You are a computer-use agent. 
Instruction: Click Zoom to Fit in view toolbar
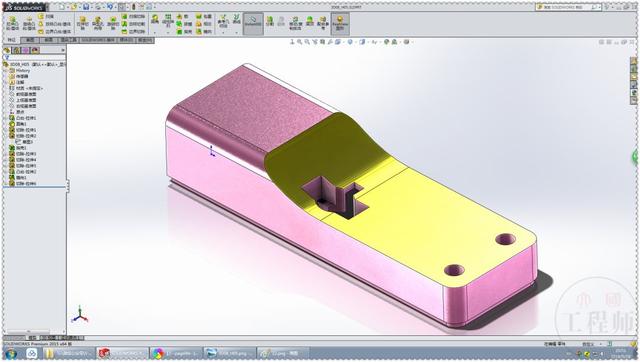click(299, 42)
